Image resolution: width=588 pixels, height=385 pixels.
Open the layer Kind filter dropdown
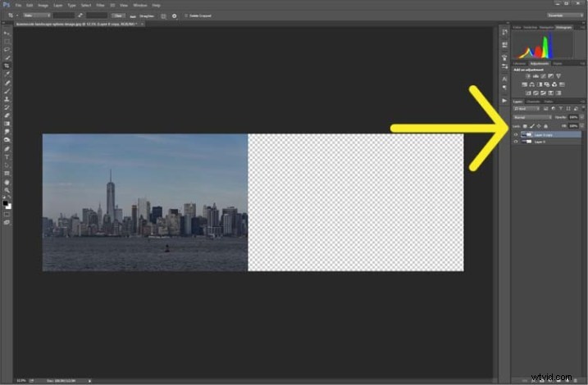coord(526,109)
